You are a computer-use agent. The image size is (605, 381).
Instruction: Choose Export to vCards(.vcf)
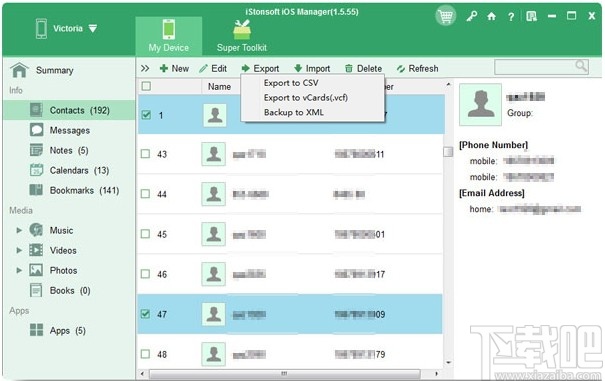(306, 98)
